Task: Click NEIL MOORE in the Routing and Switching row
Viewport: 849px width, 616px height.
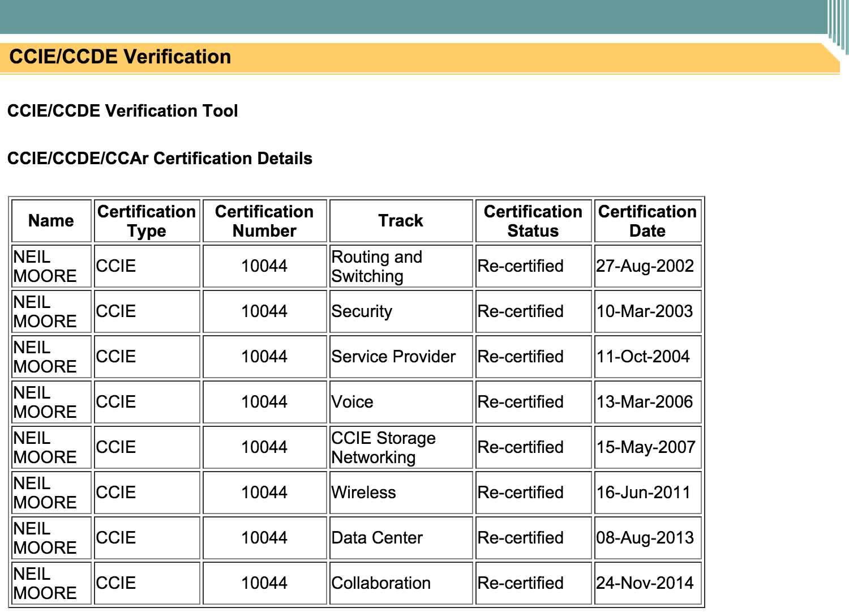Action: [x=45, y=266]
